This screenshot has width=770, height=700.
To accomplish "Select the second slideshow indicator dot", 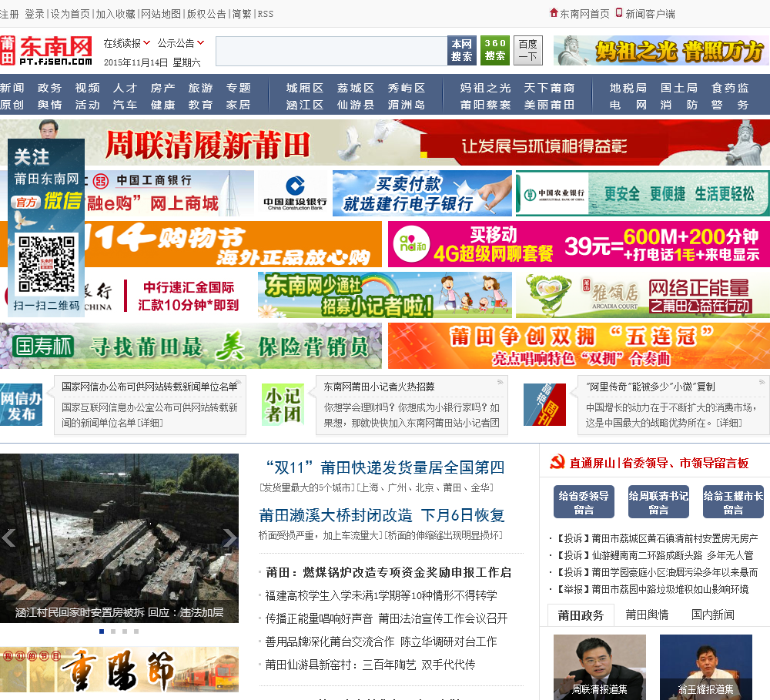I will [113, 631].
